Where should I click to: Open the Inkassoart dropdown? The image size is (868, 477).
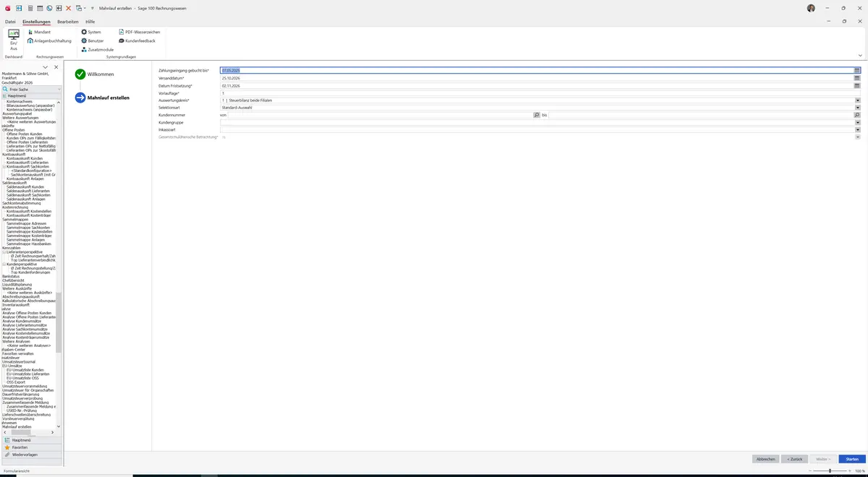(857, 129)
